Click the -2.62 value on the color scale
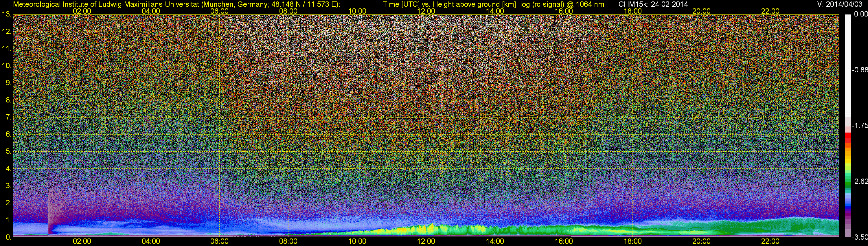The image size is (868, 246). click(860, 182)
